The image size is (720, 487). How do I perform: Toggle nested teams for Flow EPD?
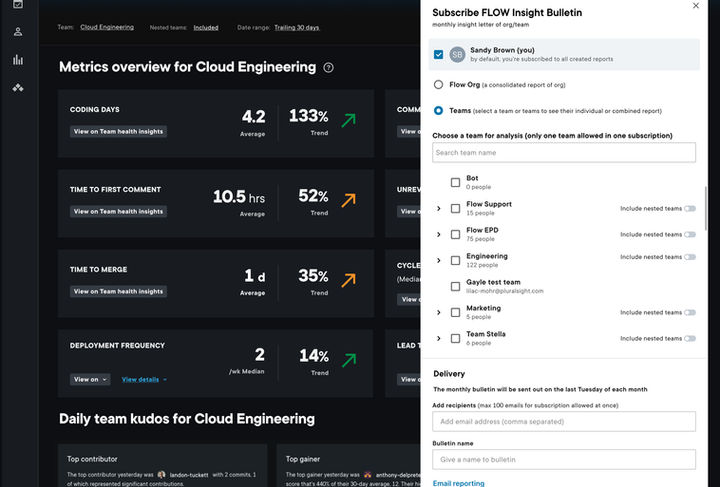[690, 235]
